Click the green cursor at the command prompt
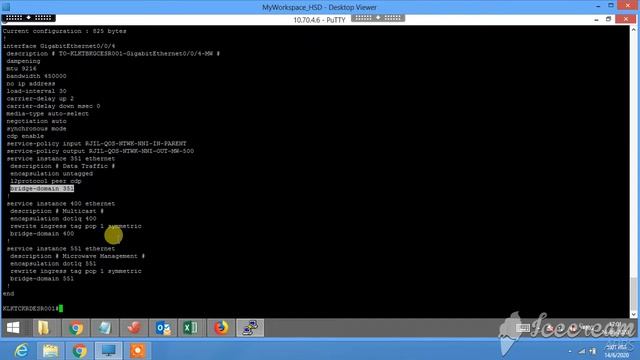This screenshot has height=360, width=640. pos(61,309)
